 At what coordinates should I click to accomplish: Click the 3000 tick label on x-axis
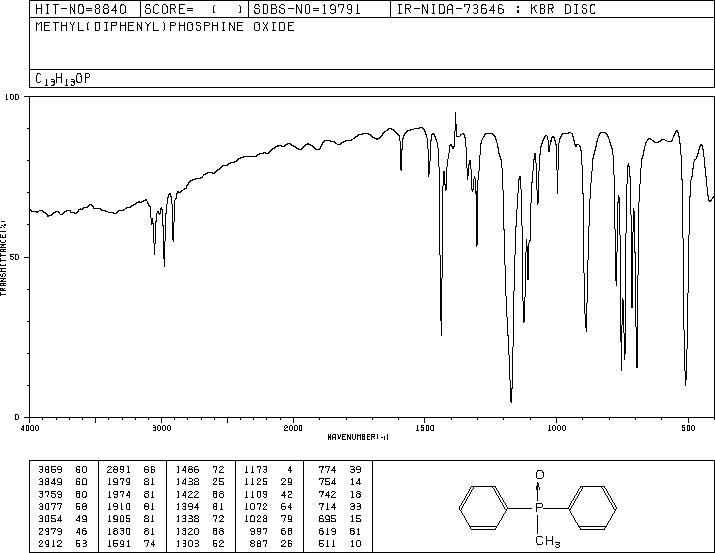point(161,428)
